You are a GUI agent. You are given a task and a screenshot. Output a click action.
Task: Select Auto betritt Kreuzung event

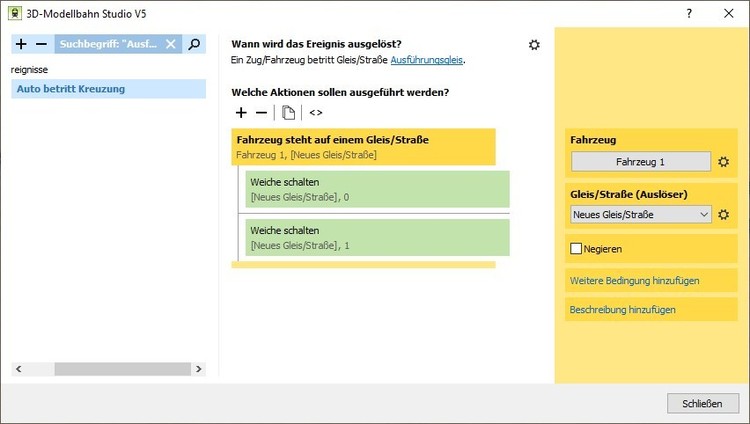(70, 89)
